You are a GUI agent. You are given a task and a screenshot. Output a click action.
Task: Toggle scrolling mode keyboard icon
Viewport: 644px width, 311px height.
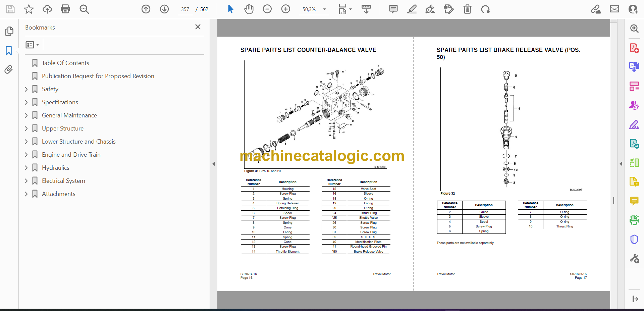(x=366, y=9)
